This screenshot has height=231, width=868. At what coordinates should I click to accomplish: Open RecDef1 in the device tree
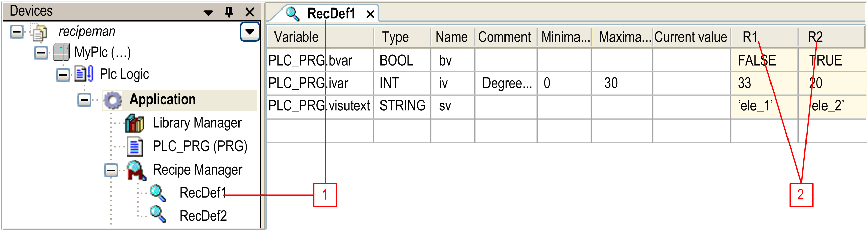202,193
